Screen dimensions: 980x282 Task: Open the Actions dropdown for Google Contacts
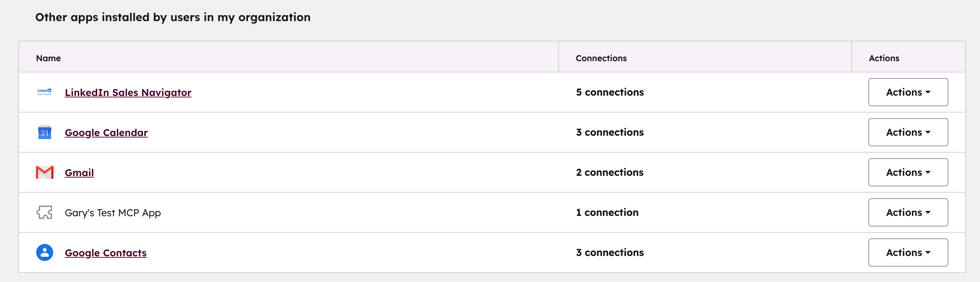(908, 252)
